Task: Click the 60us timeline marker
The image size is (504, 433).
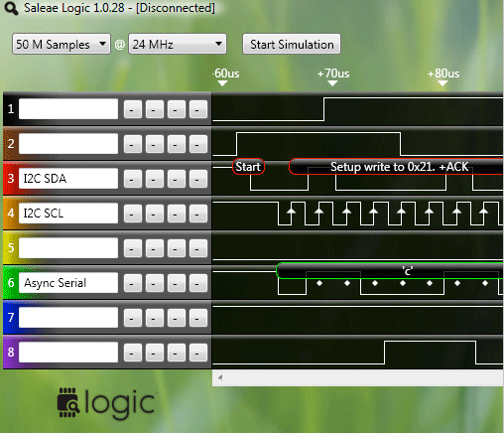Action: coord(225,76)
